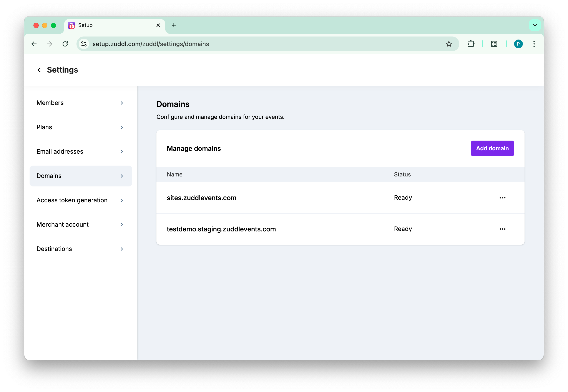Open Chrome three-dot menu
568x392 pixels.
tap(534, 44)
